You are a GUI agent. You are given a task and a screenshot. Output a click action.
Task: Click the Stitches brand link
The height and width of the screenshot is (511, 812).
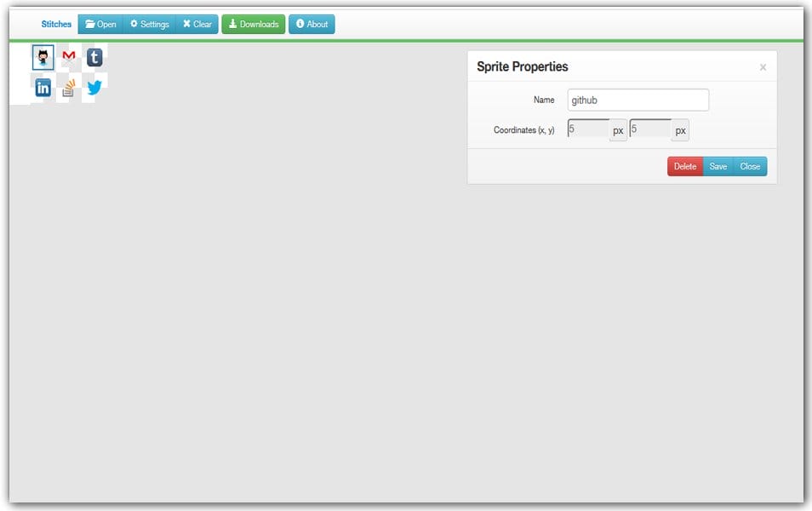pos(55,24)
